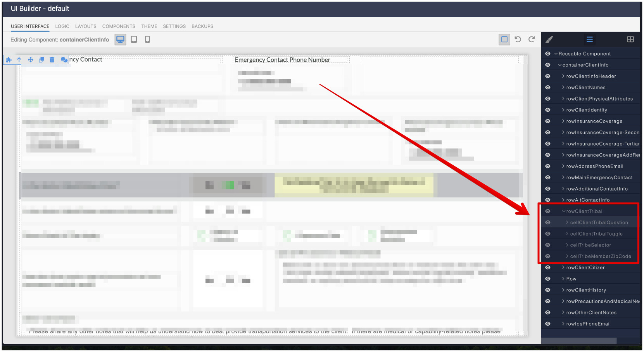Collapse the Reusable Component node
This screenshot has height=352, width=644.
point(556,54)
